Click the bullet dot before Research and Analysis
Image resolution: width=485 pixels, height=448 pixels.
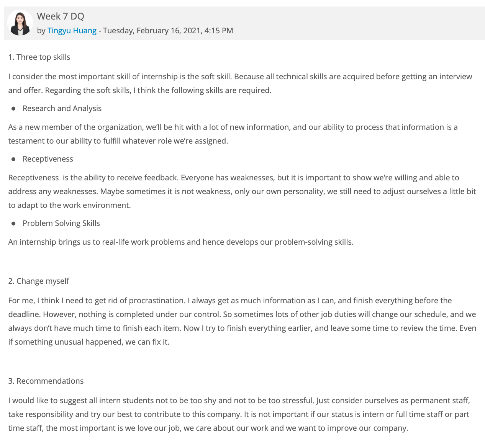(13, 109)
